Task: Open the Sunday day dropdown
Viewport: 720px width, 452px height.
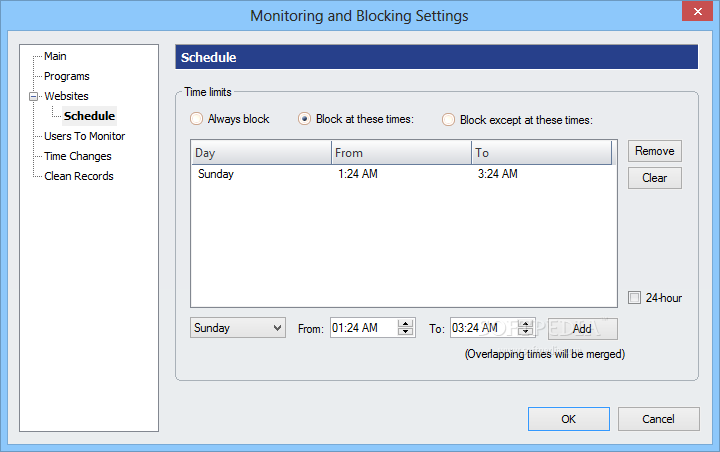Action: 238,328
